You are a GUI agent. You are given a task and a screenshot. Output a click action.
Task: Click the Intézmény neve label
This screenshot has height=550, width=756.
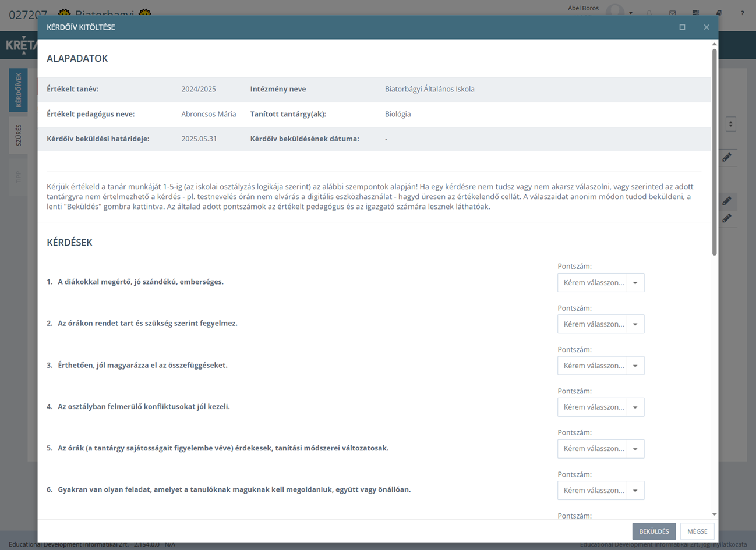[x=278, y=89]
